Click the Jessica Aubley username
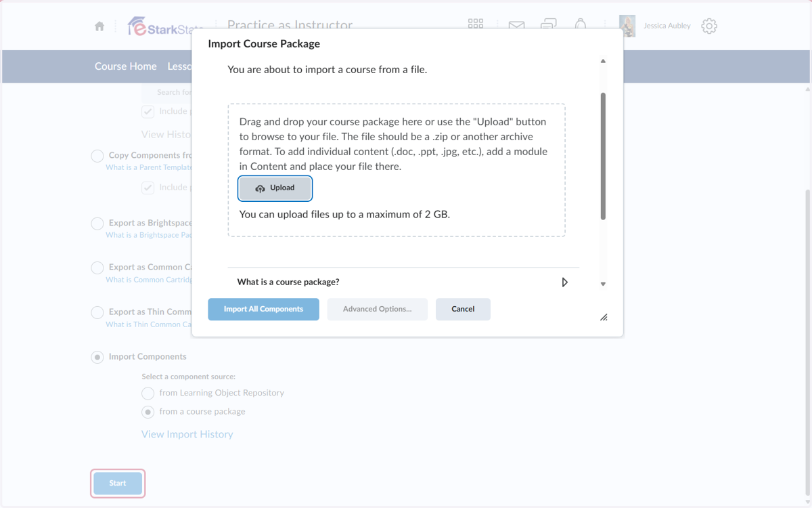 point(667,26)
